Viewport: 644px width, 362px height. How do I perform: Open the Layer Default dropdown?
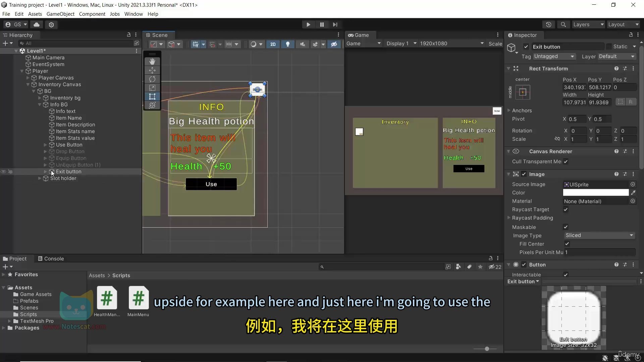tap(617, 56)
